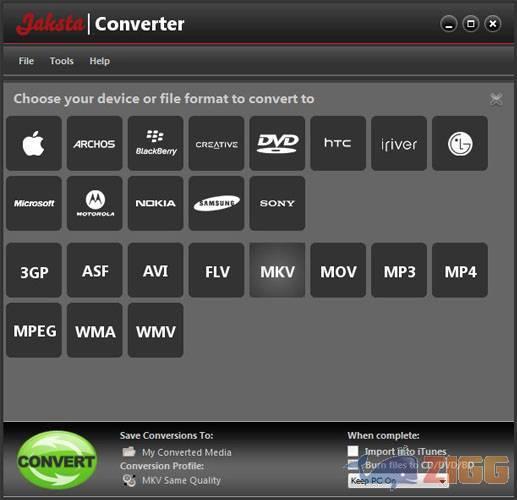This screenshot has height=500, width=517.
Task: Choose the ASF format tile
Action: click(x=95, y=270)
